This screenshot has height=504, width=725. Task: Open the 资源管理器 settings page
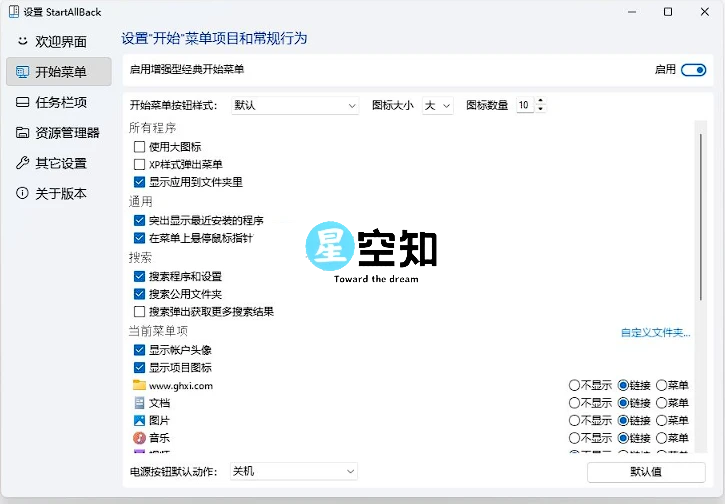pos(59,133)
